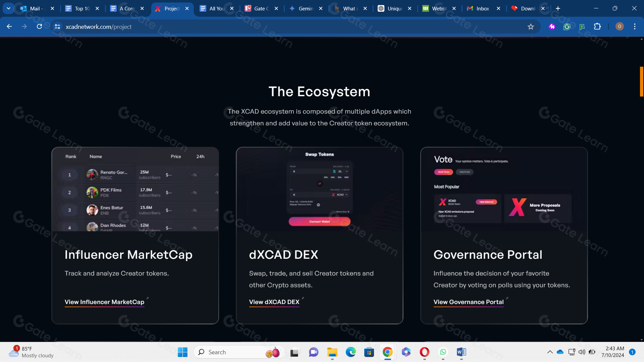Viewport: 644px width, 362px height.
Task: Expand the tab search dropdown arrow
Action: (8, 8)
